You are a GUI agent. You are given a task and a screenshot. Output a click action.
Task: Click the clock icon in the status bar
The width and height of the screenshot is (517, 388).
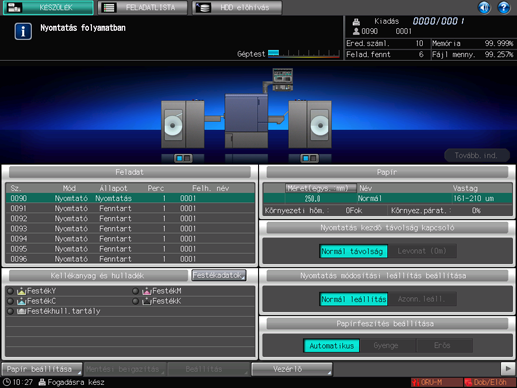point(7,382)
